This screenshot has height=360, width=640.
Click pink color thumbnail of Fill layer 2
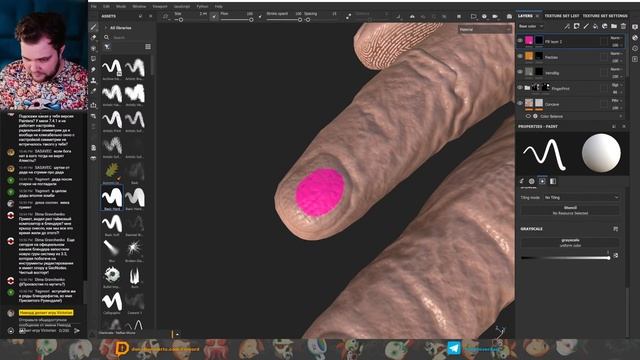coord(529,40)
